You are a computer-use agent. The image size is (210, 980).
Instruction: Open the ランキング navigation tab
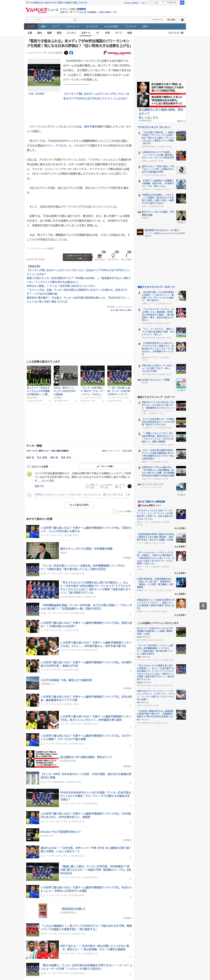click(x=130, y=27)
